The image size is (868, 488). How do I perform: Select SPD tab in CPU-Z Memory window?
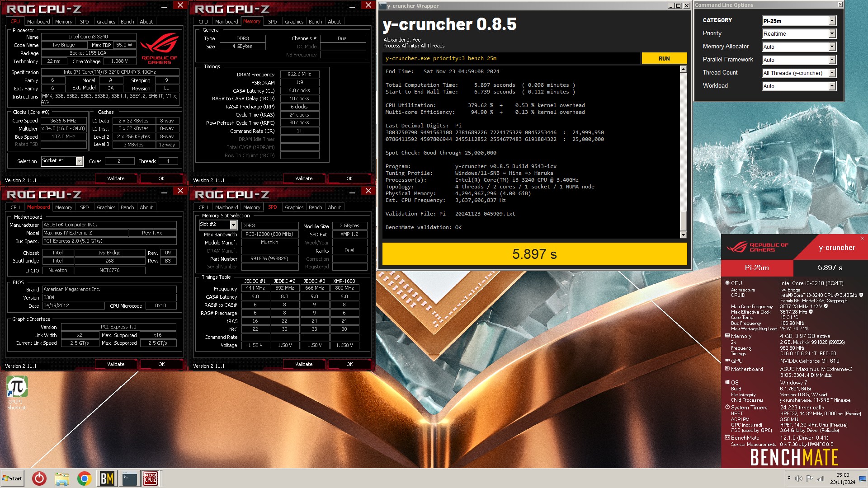[273, 22]
